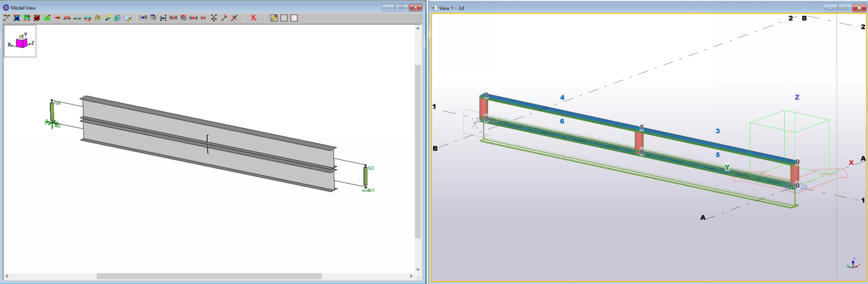The height and width of the screenshot is (284, 868).
Task: Toggle the plain grid display icon
Action: 284,18
